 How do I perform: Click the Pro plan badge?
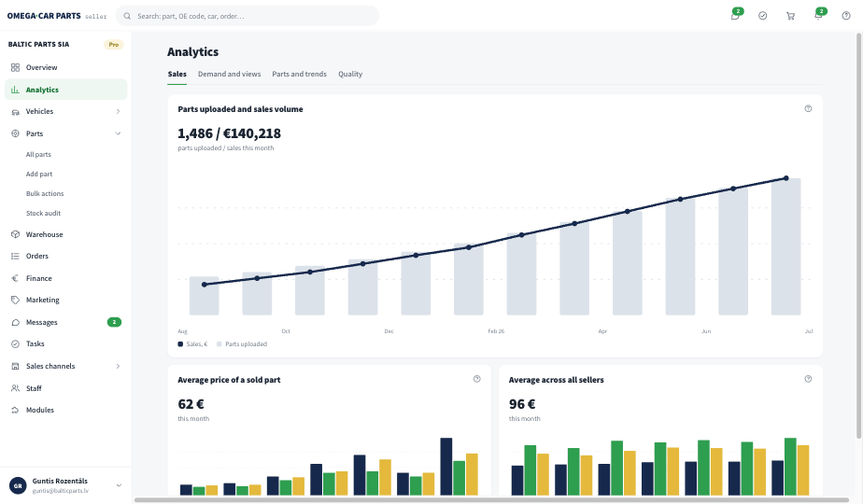[x=113, y=45]
